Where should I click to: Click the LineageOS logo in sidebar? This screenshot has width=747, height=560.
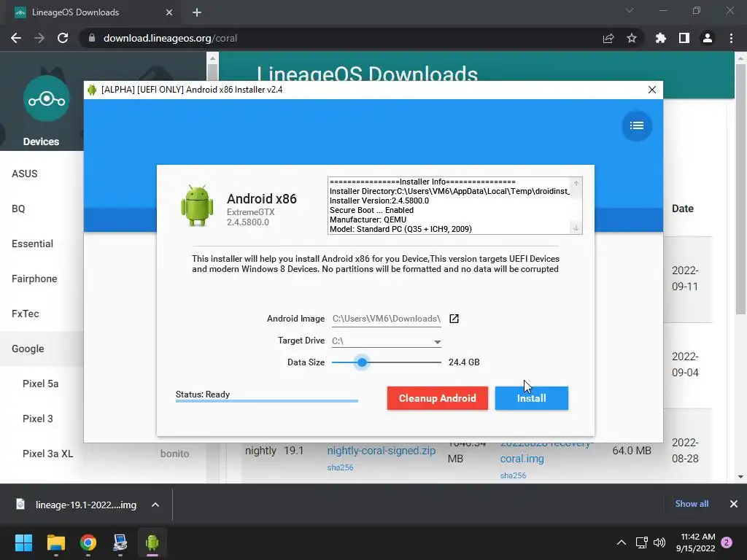(46, 98)
